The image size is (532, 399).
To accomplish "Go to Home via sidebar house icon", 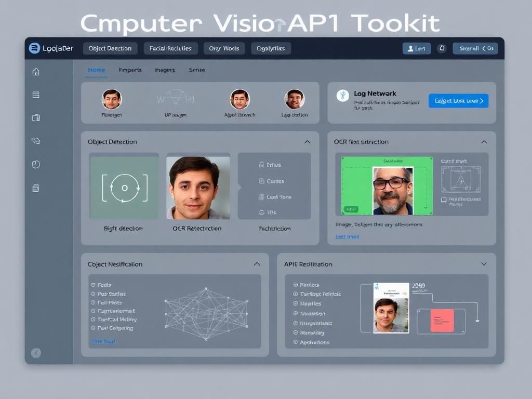I will (x=36, y=72).
